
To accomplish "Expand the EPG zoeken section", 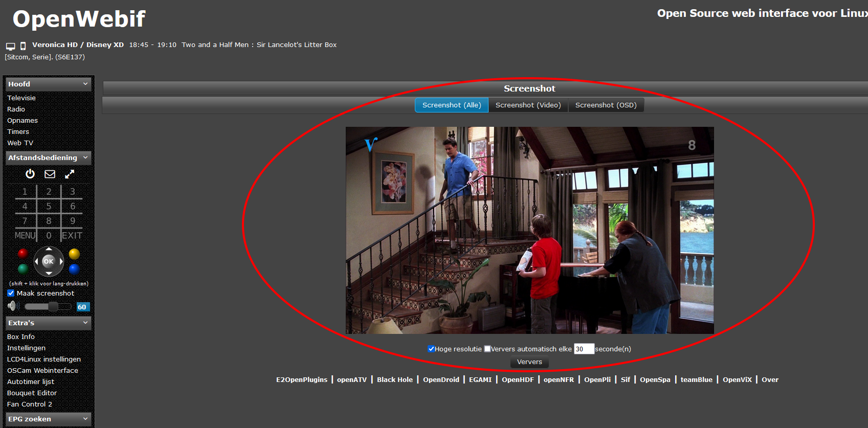I will coord(85,419).
